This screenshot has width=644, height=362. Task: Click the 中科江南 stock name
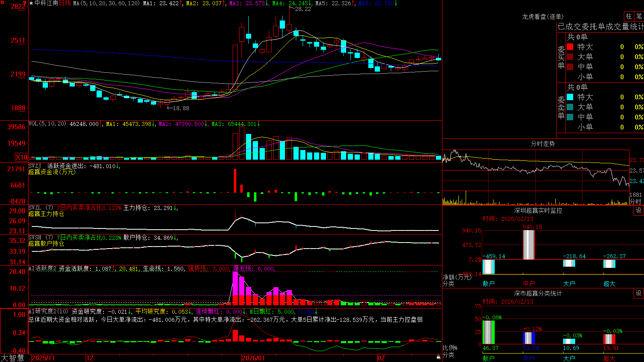coord(46,3)
